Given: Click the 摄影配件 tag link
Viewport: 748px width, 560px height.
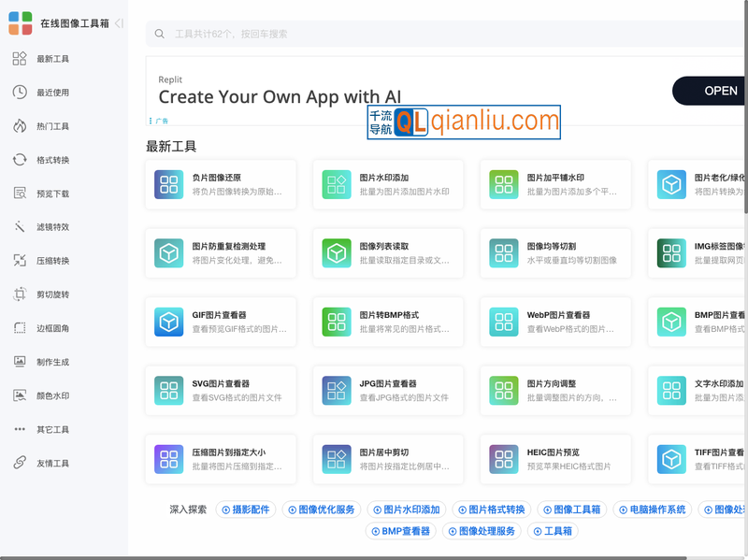Looking at the screenshot, I should tap(246, 510).
